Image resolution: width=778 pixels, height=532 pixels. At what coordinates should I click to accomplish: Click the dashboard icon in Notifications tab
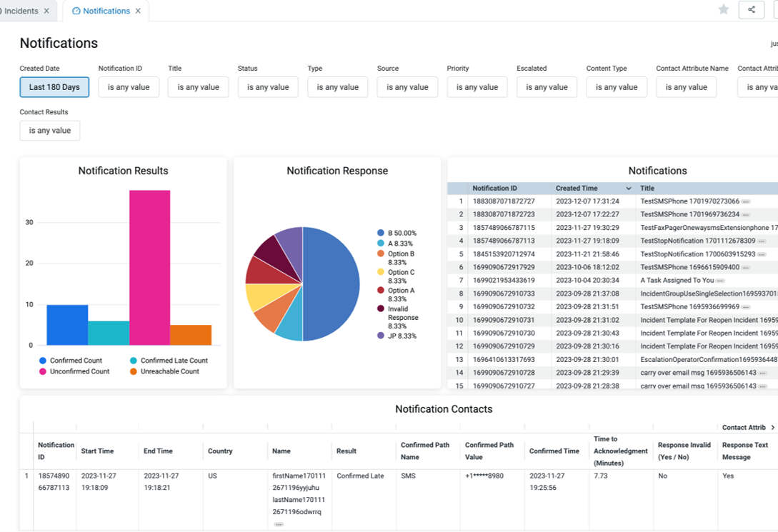(76, 11)
